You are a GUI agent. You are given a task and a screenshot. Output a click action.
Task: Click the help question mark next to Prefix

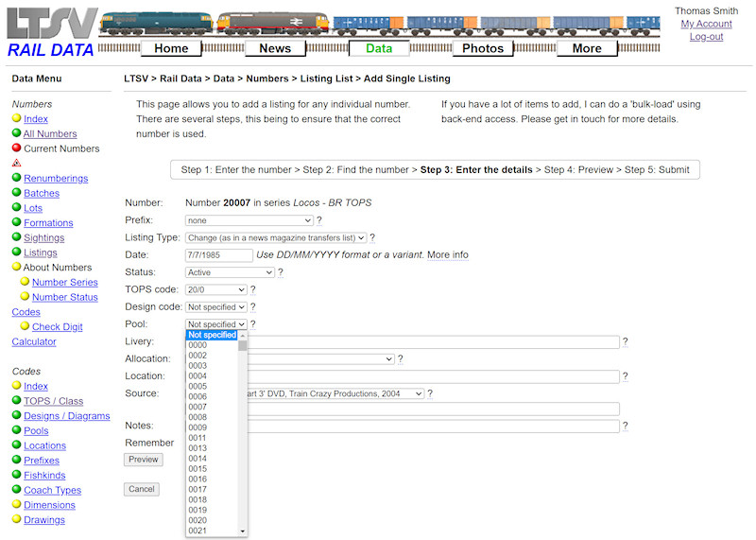coord(319,220)
